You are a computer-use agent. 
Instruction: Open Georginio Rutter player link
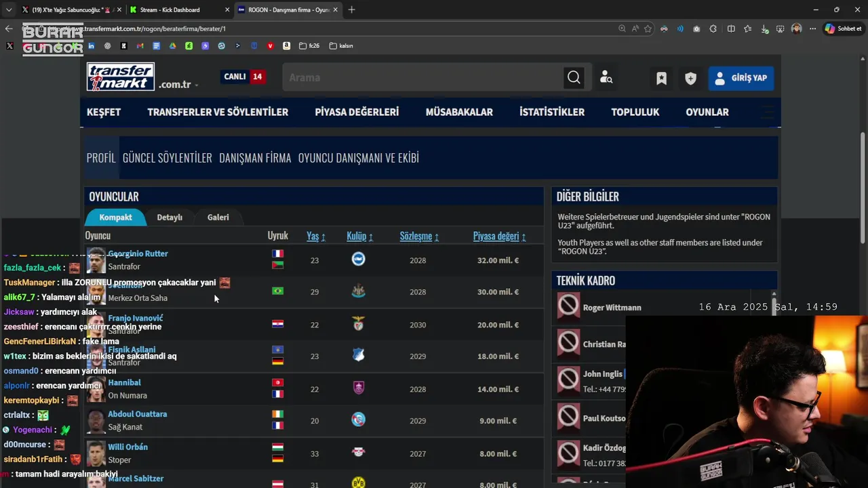click(x=138, y=253)
